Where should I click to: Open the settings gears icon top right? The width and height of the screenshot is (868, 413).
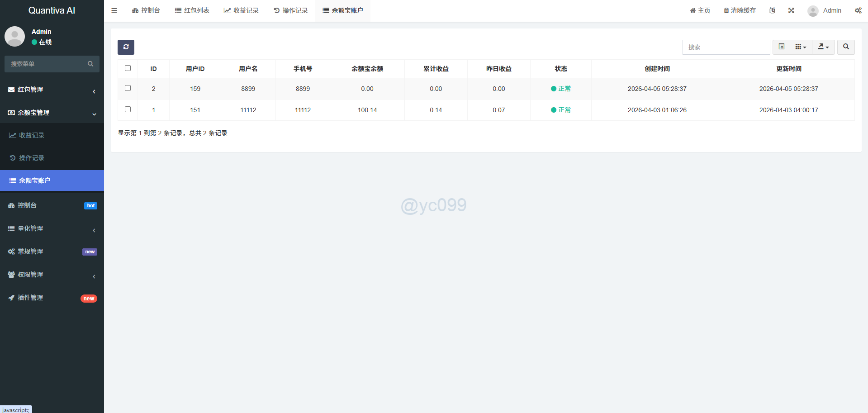tap(858, 10)
